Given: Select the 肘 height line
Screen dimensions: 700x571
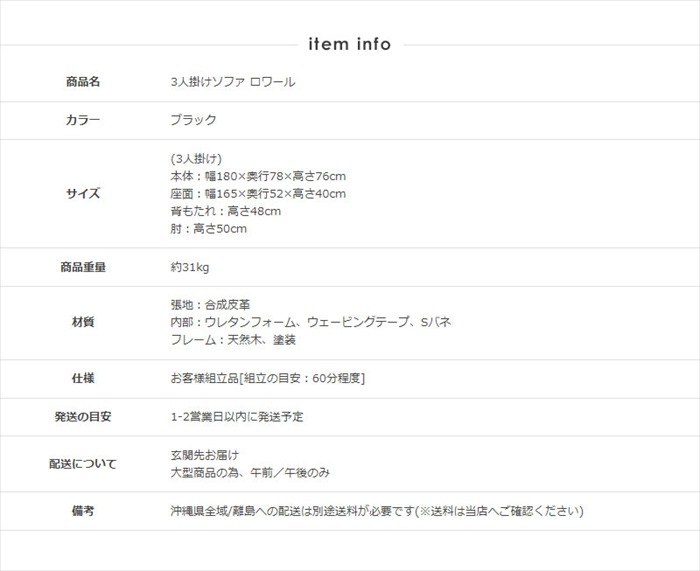Looking at the screenshot, I should tap(209, 228).
